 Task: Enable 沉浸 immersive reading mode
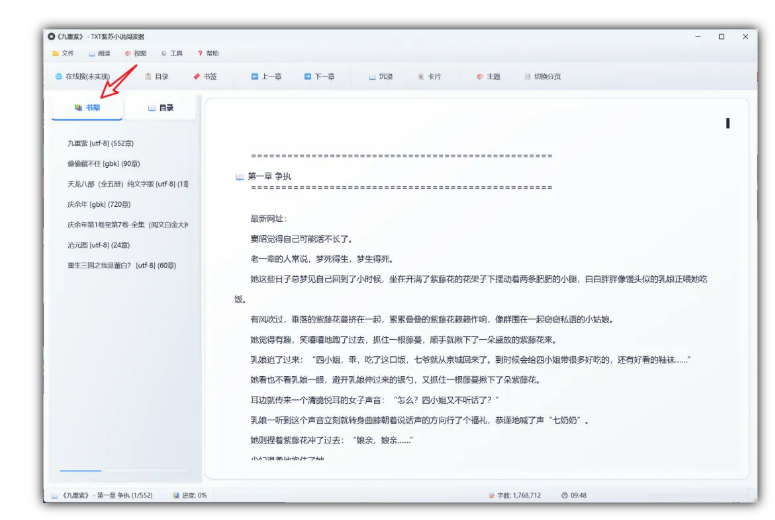tap(381, 77)
